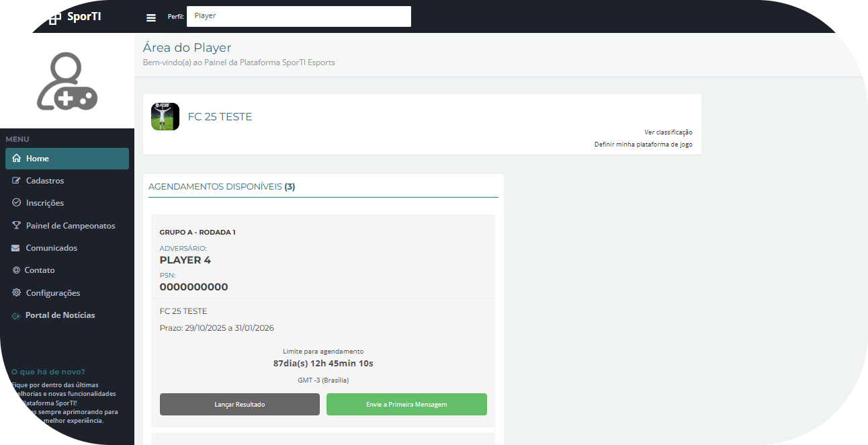Click the Inscrições checkmark icon

(17, 203)
